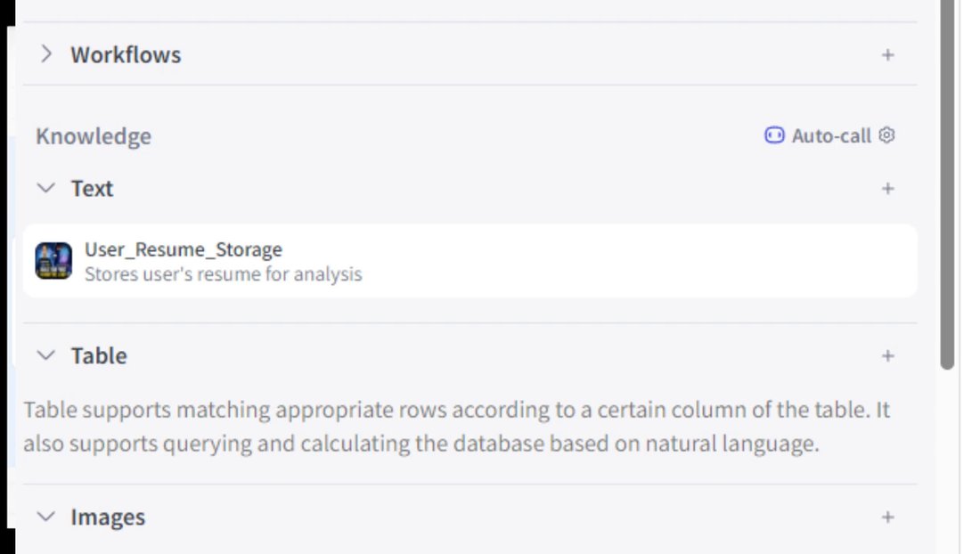Click the User_Resume_Storage avatar thumbnail
This screenshot has width=980, height=554.
53,260
